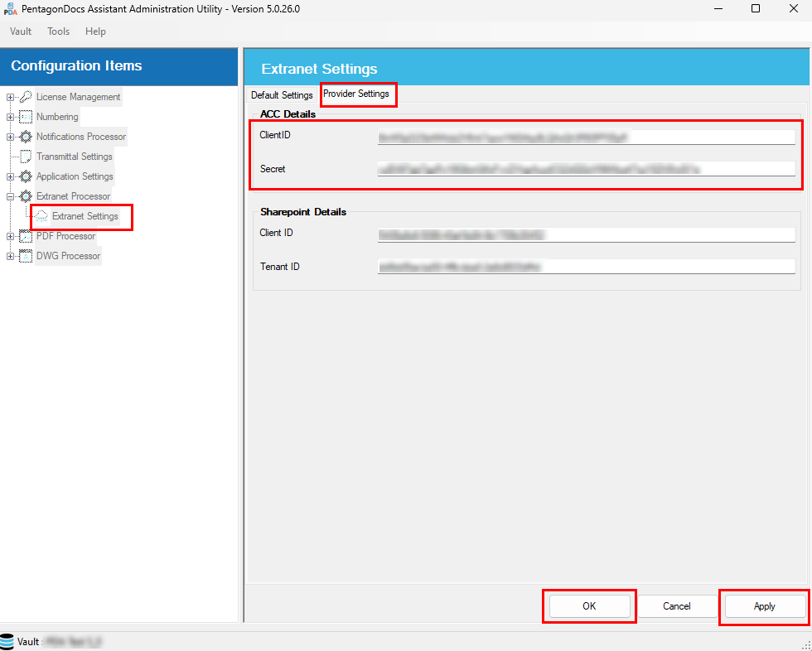Click the Extranet Settings cloud icon
The height and width of the screenshot is (651, 812).
coord(42,216)
